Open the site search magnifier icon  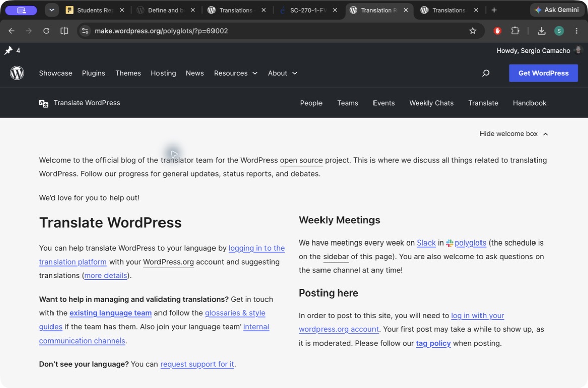click(x=486, y=73)
